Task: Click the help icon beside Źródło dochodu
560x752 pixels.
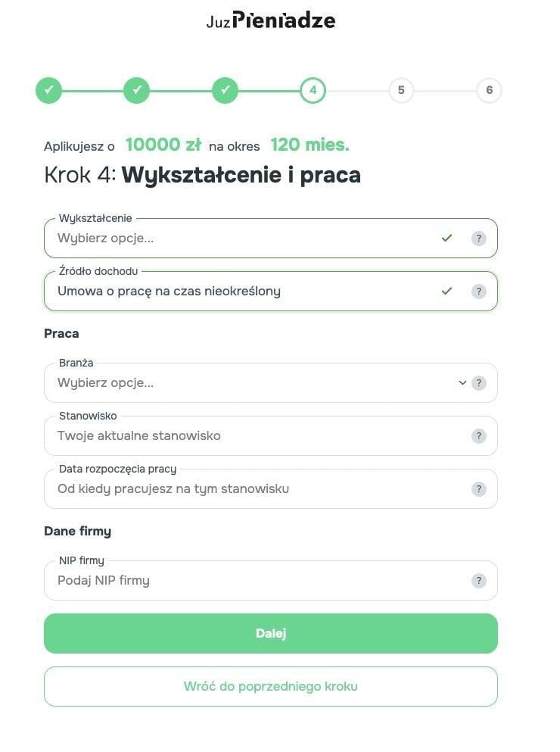Action: point(478,291)
